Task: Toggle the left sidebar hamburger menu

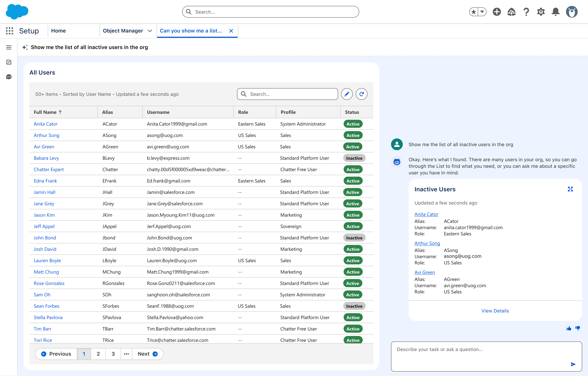Action: point(9,47)
